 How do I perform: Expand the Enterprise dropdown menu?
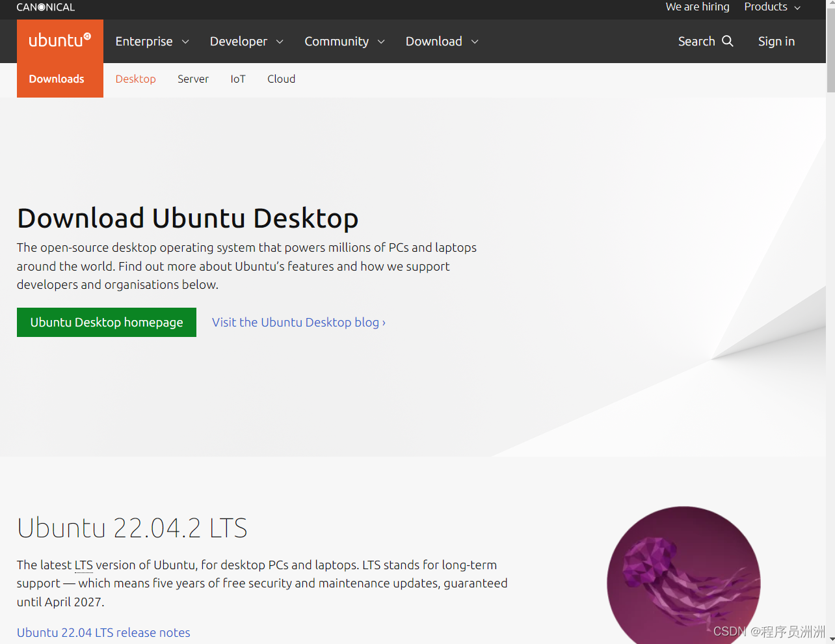[x=152, y=41]
